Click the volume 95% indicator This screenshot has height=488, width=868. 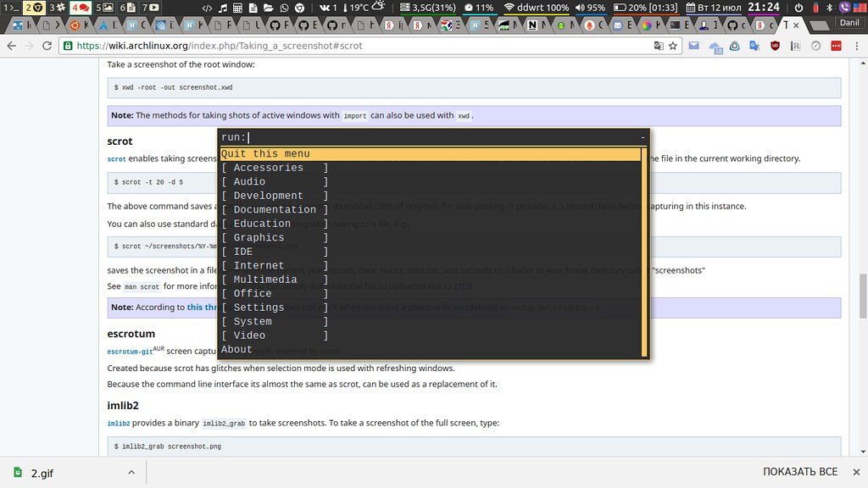(590, 8)
